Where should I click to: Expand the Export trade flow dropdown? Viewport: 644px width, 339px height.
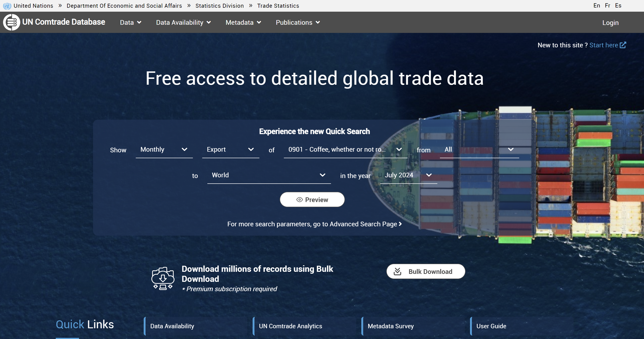click(x=230, y=150)
